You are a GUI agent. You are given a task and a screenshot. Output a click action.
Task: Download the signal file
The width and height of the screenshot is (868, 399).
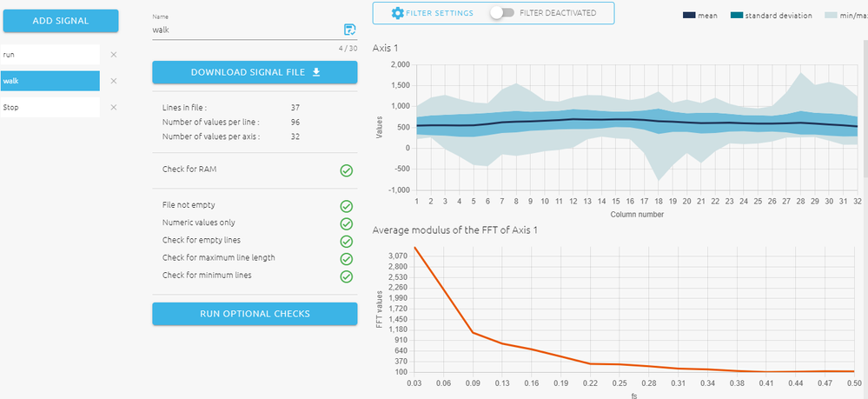pyautogui.click(x=255, y=72)
